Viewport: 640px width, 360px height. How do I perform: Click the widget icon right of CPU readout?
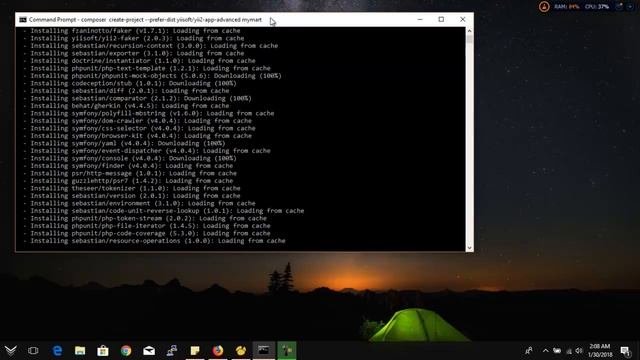[x=619, y=6]
